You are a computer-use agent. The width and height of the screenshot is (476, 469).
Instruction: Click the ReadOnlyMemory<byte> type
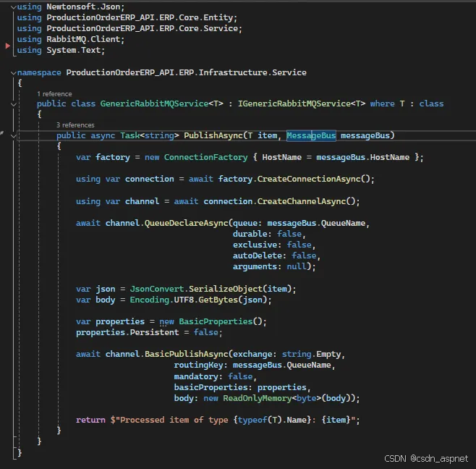[272, 399]
